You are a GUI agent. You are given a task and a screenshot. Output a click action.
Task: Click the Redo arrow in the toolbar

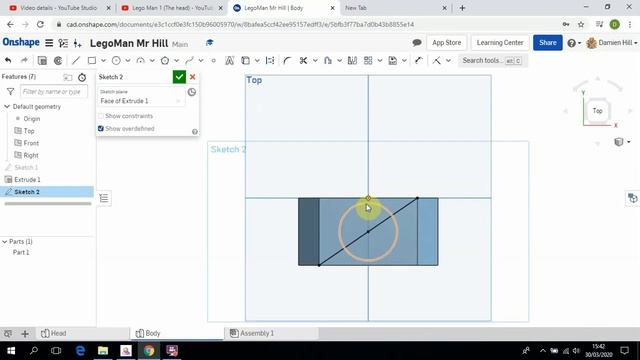pyautogui.click(x=24, y=60)
